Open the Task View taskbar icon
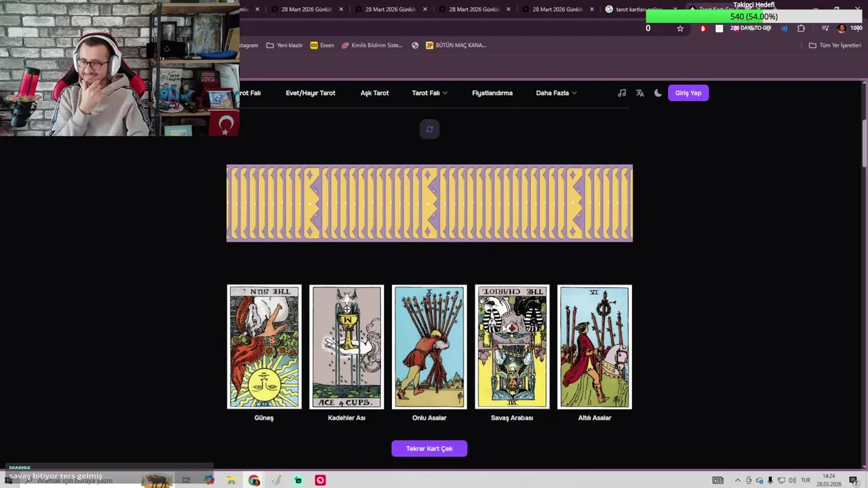868x488 pixels. (x=186, y=481)
